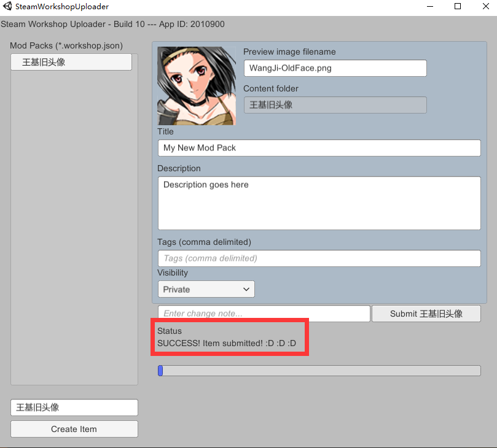Click the Preview image filename field
The width and height of the screenshot is (497, 448).
(x=335, y=68)
